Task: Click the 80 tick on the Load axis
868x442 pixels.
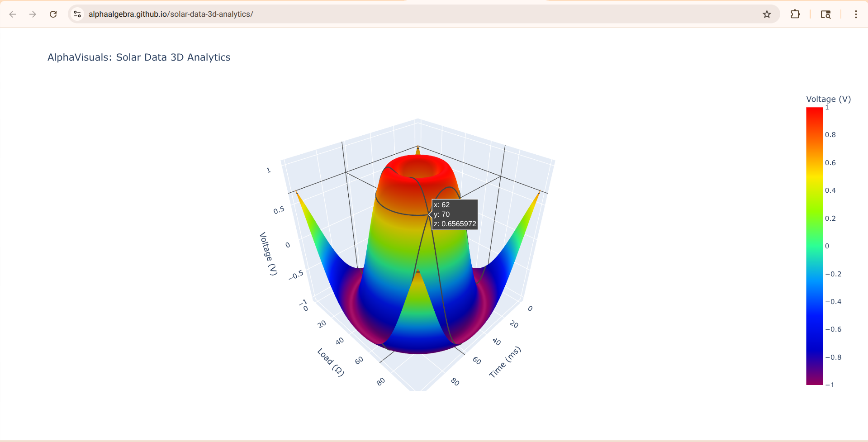Action: click(380, 381)
